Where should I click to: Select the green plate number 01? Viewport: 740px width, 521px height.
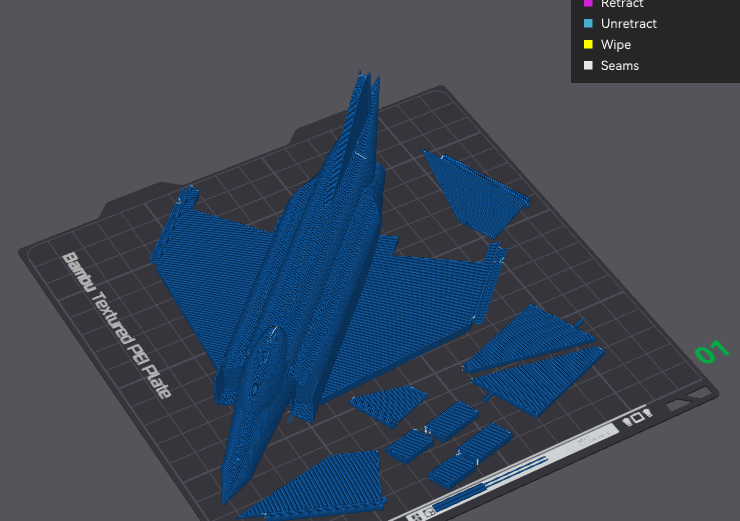click(x=712, y=352)
